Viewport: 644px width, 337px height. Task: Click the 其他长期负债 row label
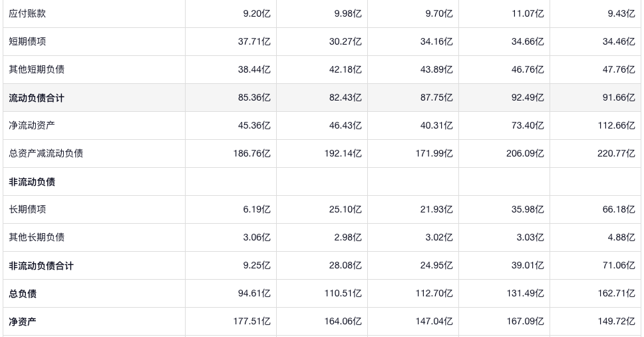(x=37, y=238)
